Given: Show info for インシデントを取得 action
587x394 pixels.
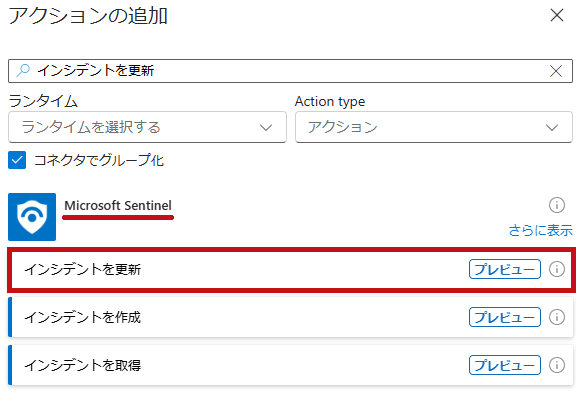Looking at the screenshot, I should [x=557, y=365].
